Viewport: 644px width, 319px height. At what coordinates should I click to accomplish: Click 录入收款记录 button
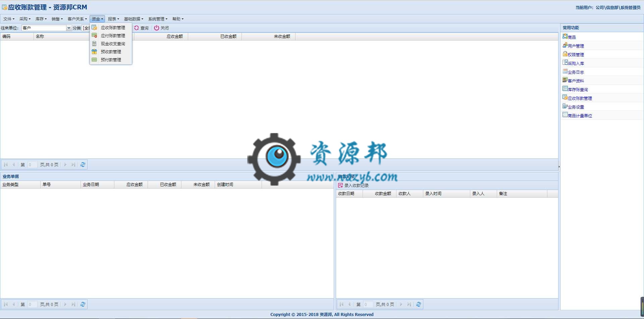click(354, 186)
